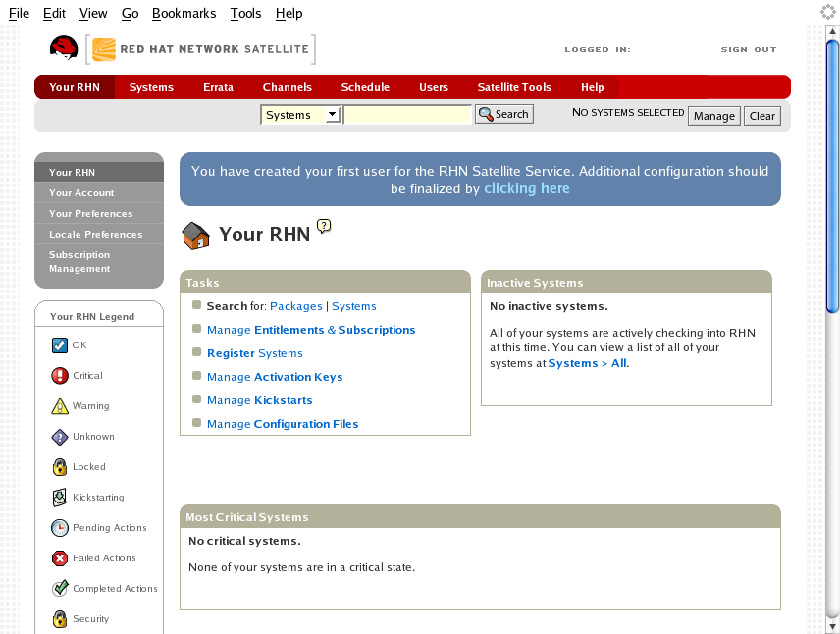Click the Search button
The height and width of the screenshot is (634, 840).
point(504,114)
